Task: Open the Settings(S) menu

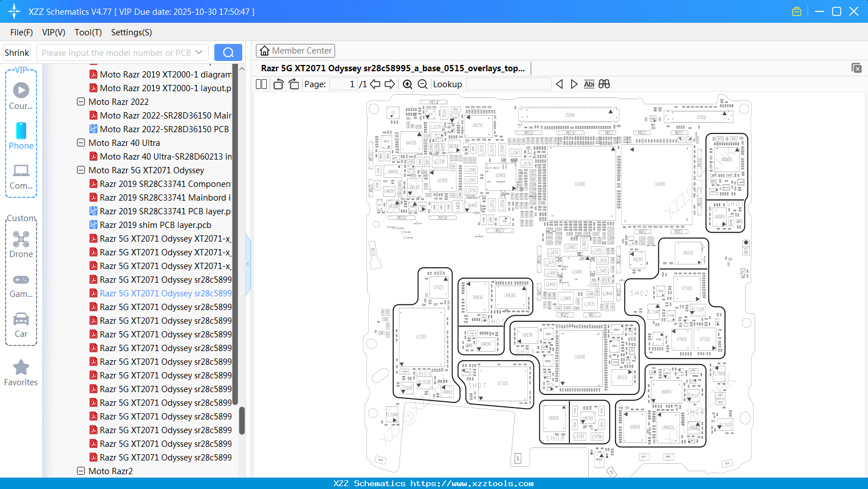Action: (x=132, y=32)
